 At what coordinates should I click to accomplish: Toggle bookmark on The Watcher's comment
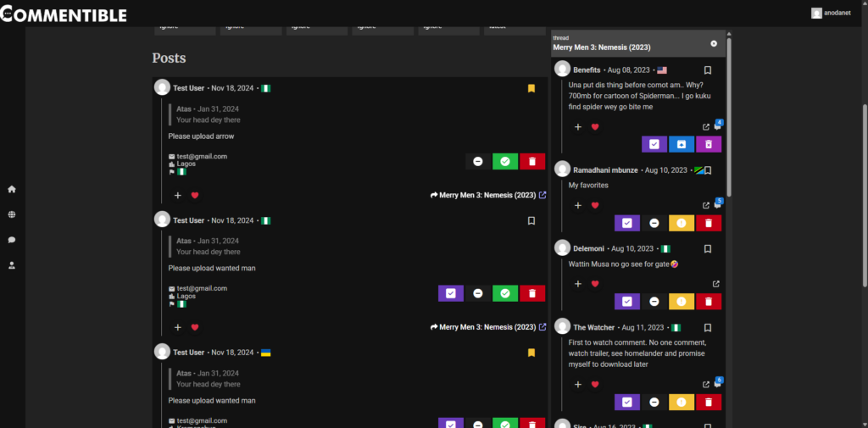tap(708, 328)
